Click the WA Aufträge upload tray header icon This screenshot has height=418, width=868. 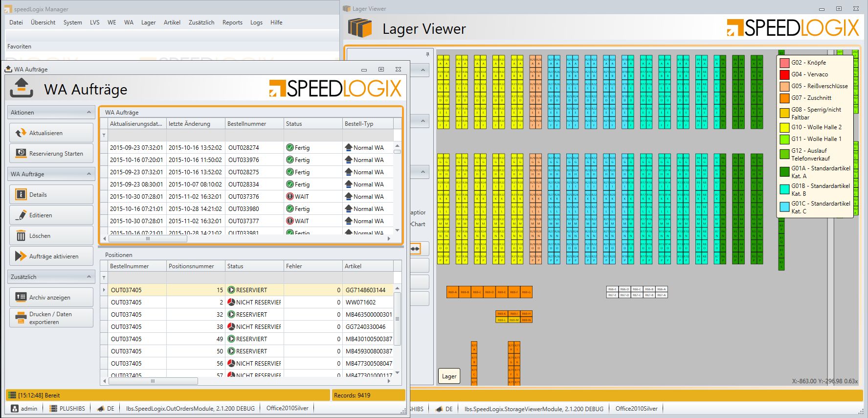pyautogui.click(x=22, y=89)
